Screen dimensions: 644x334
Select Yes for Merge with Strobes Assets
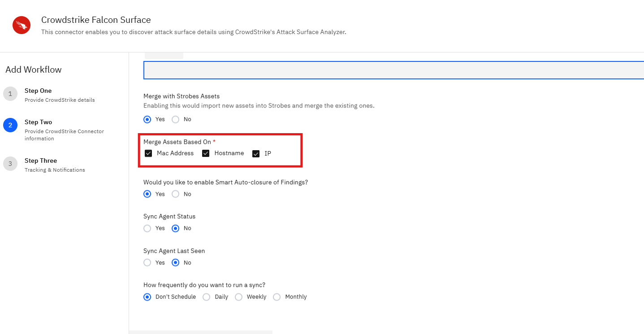pyautogui.click(x=147, y=119)
